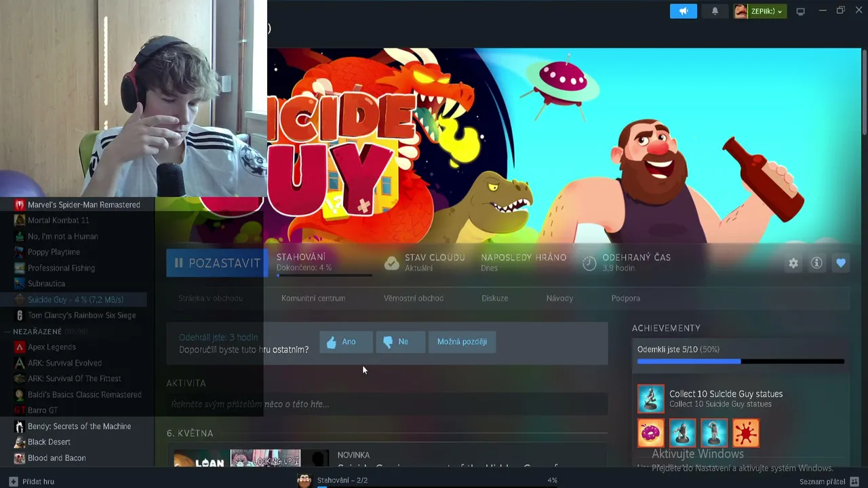Open game settings gear icon
Viewport: 868px width, 488px height.
click(793, 263)
